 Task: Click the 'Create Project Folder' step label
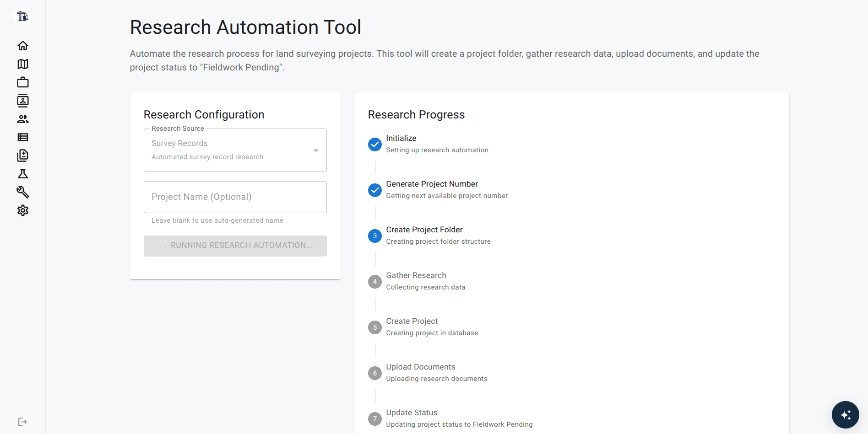[x=424, y=230]
